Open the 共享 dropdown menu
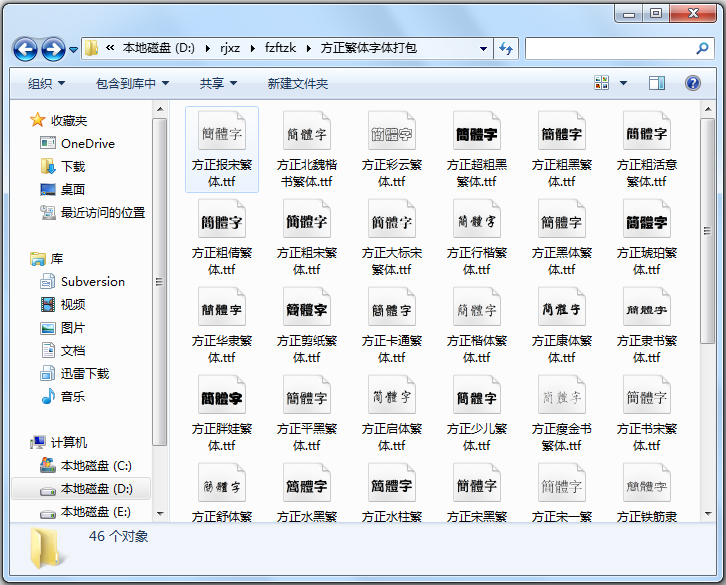The width and height of the screenshot is (726, 585). (217, 84)
